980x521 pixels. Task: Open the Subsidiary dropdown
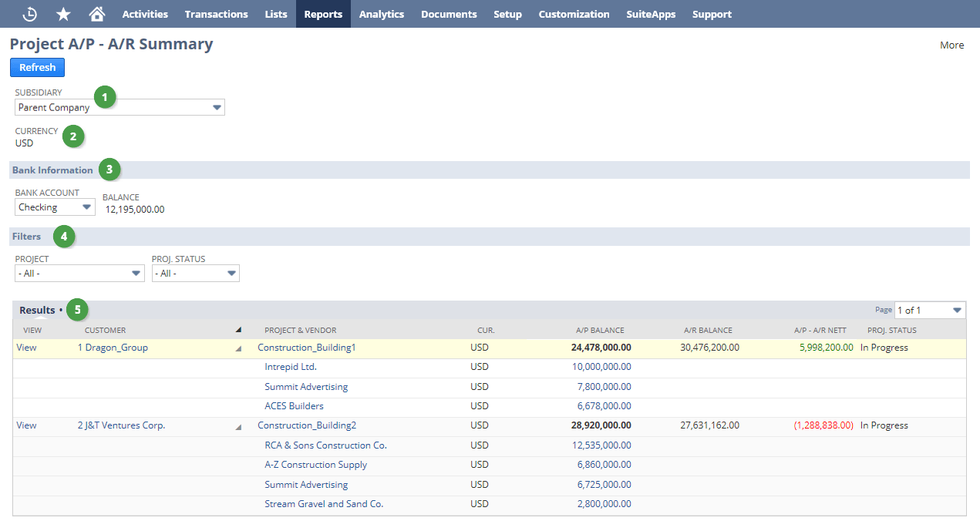[217, 108]
